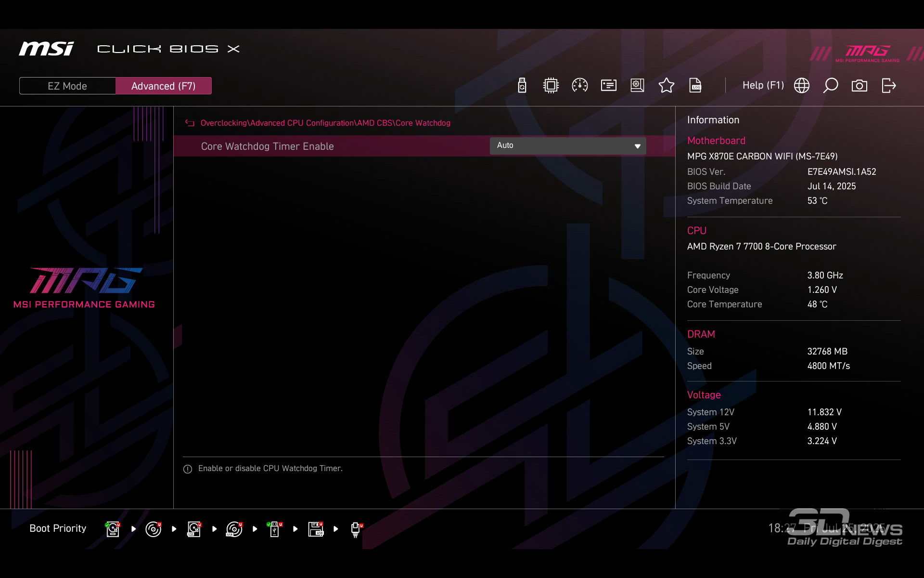Click the MPG X870E CARBON WIFI board name
This screenshot has height=578, width=924.
click(762, 157)
